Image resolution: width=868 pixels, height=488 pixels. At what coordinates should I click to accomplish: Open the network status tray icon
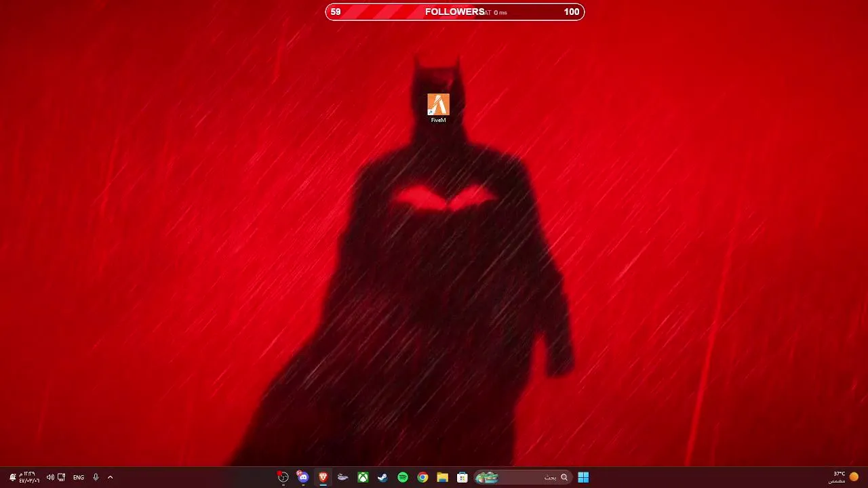pos(62,477)
